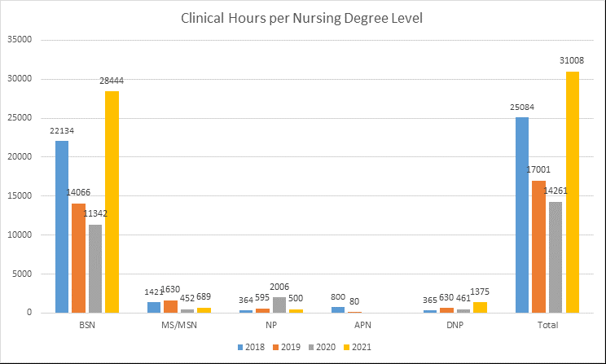The width and height of the screenshot is (606, 364).
Task: Select the orange 2019 legend swatch
Action: tap(274, 346)
